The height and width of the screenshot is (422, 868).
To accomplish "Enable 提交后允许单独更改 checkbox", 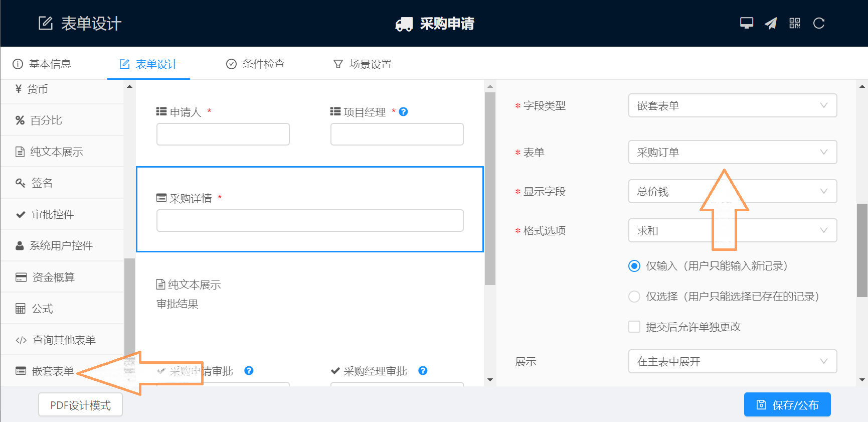I will [634, 327].
